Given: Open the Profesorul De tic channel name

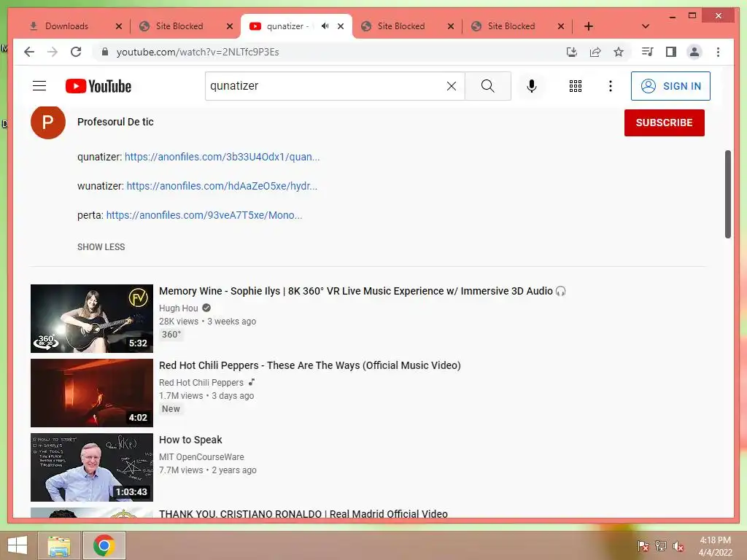Looking at the screenshot, I should 115,122.
